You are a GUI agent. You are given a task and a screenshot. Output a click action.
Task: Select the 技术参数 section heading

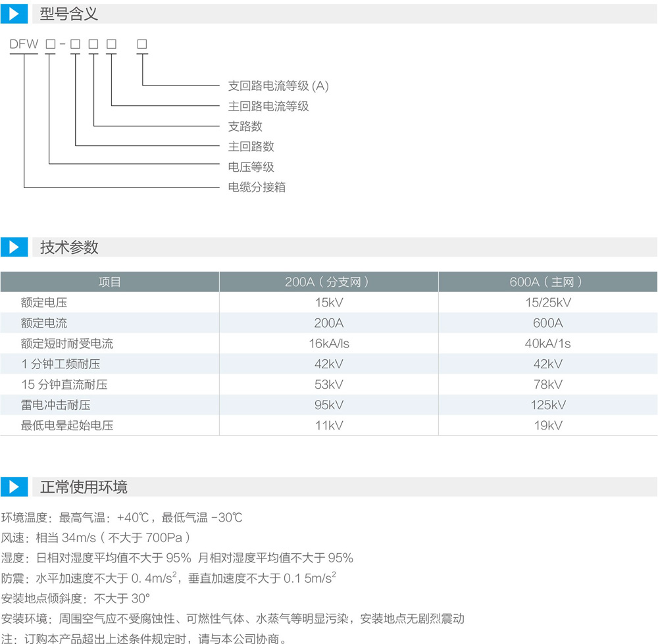pos(69,247)
